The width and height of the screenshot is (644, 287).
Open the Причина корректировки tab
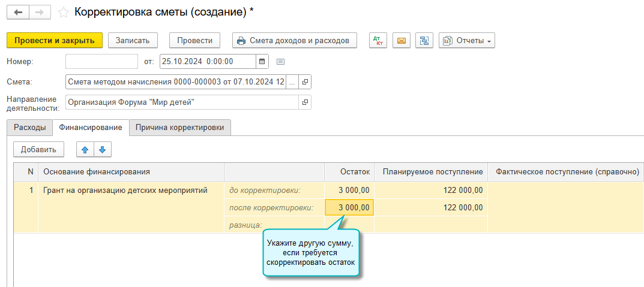180,128
